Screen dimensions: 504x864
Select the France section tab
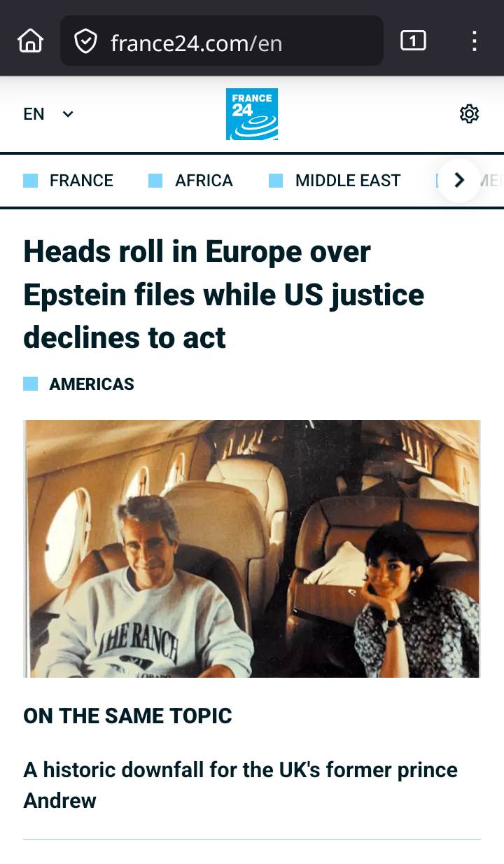click(x=81, y=181)
